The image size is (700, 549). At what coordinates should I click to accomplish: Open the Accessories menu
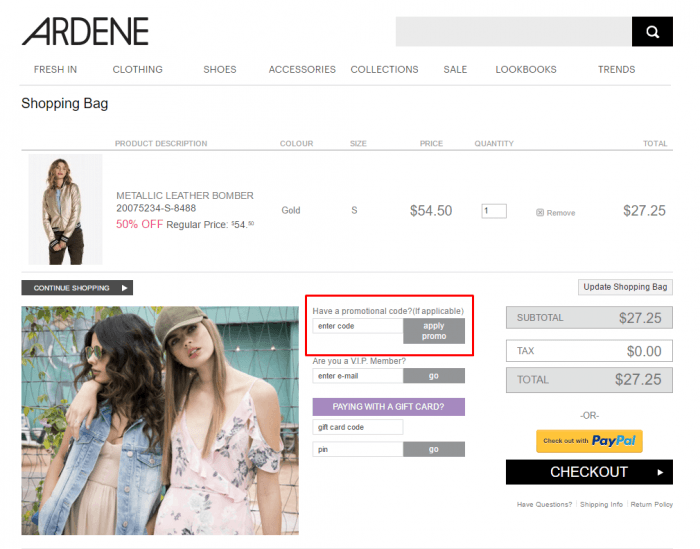[x=302, y=70]
